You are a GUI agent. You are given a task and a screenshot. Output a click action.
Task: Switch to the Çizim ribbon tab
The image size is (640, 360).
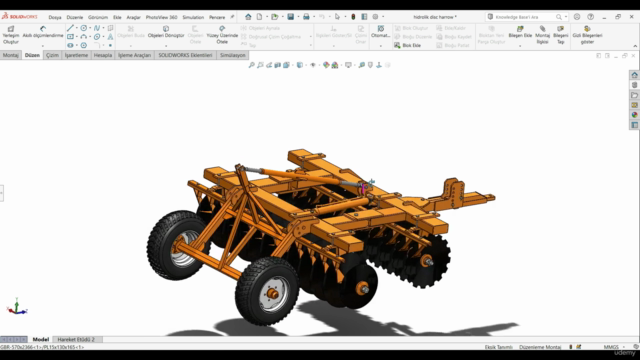(52, 55)
